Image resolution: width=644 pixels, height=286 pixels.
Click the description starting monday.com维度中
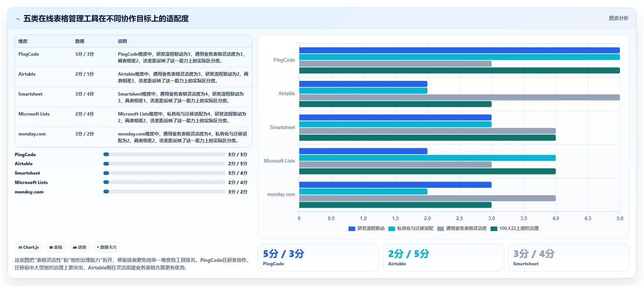pyautogui.click(x=183, y=137)
